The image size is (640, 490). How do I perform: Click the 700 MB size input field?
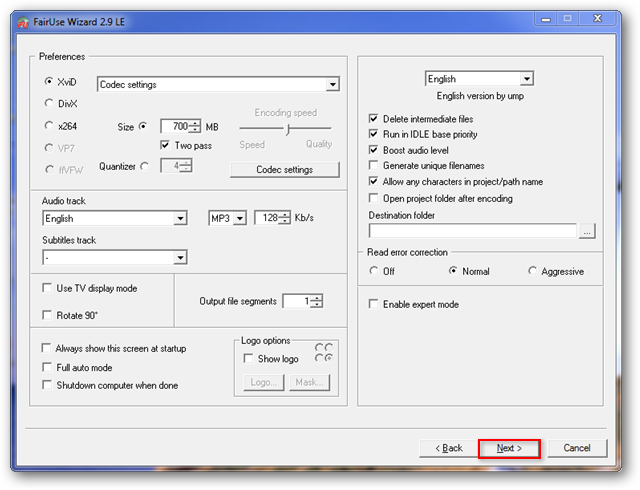[174, 126]
